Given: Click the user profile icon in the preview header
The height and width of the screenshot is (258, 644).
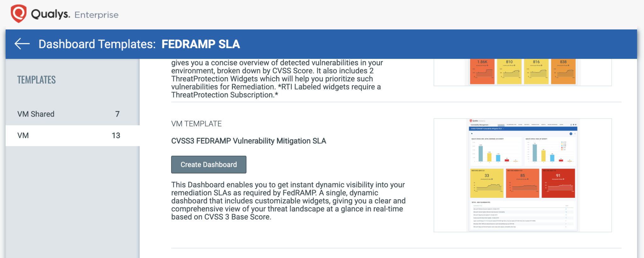Looking at the screenshot, I should (571, 125).
